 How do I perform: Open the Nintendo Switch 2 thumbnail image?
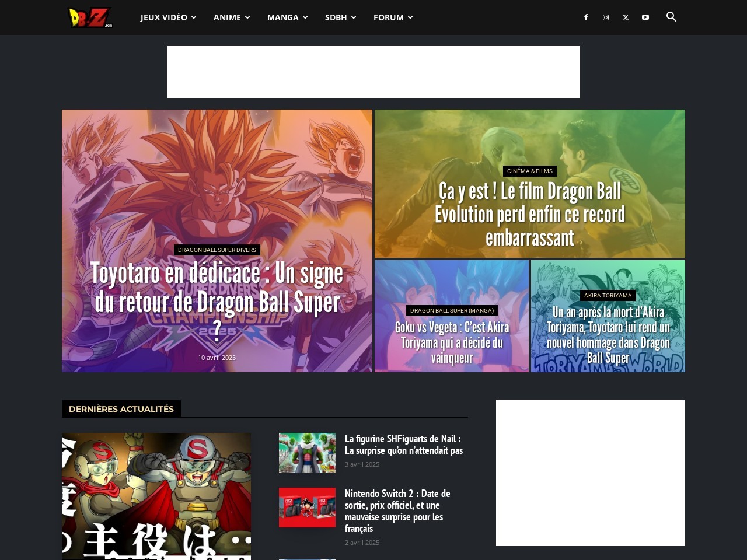click(x=307, y=508)
